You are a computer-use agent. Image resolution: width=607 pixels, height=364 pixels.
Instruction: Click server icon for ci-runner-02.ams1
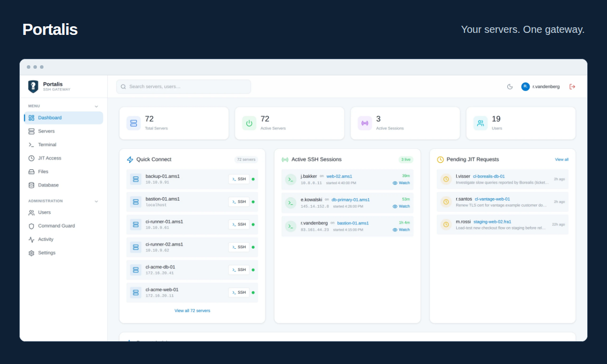(x=136, y=247)
